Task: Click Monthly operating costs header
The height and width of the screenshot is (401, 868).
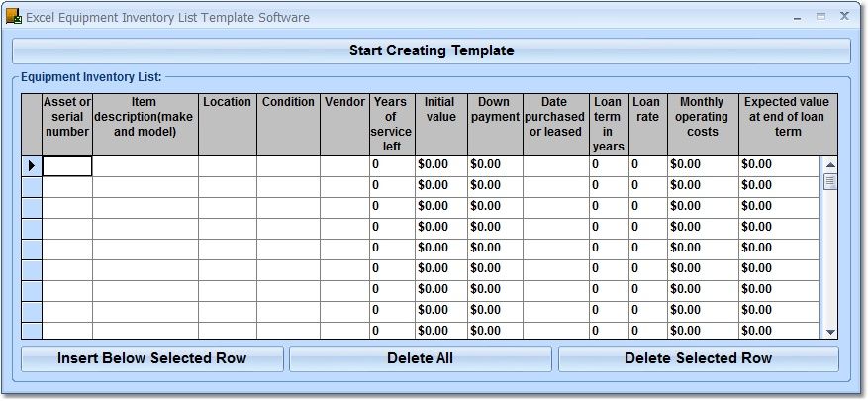Action: click(x=703, y=125)
